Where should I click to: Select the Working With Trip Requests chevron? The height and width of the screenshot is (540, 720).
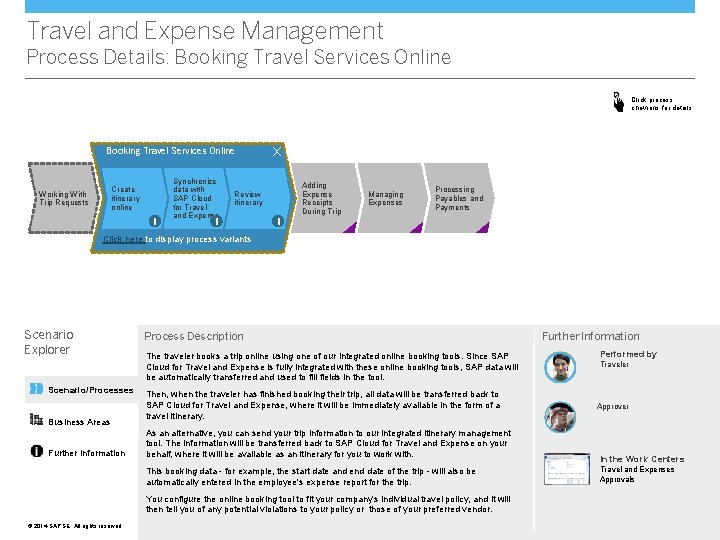click(63, 198)
